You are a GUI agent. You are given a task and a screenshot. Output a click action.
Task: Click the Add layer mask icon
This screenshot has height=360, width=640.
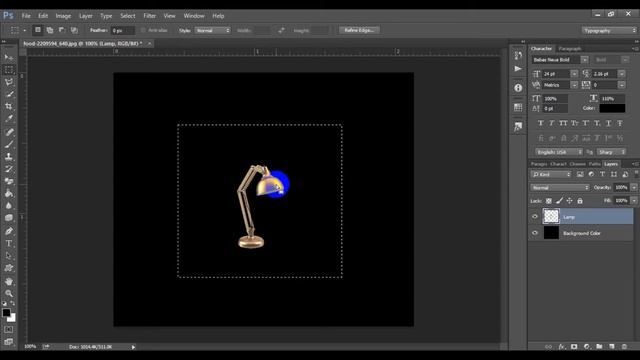574,347
